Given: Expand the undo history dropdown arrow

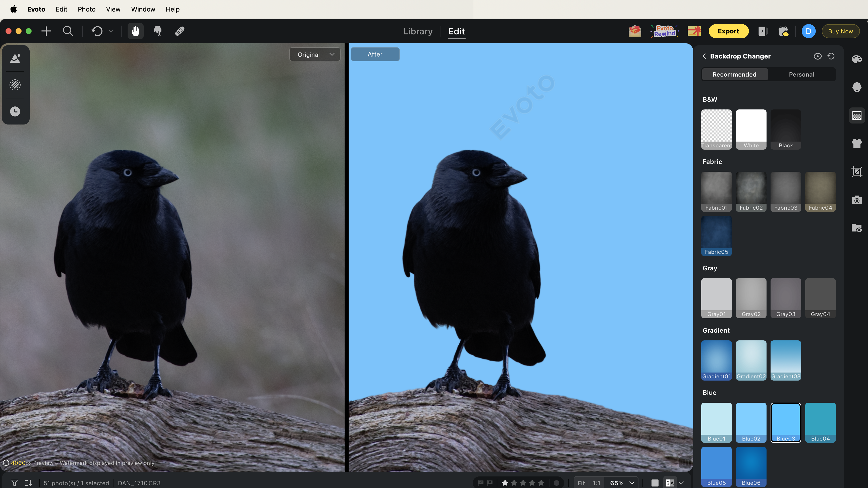Looking at the screenshot, I should tap(111, 31).
